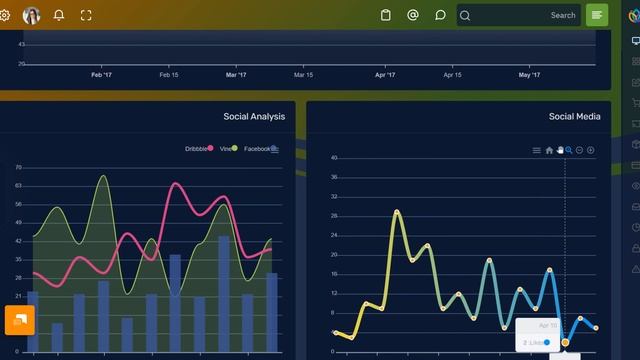Viewport: 640px width, 360px height.
Task: Zoom in the Social Media chart
Action: [591, 150]
